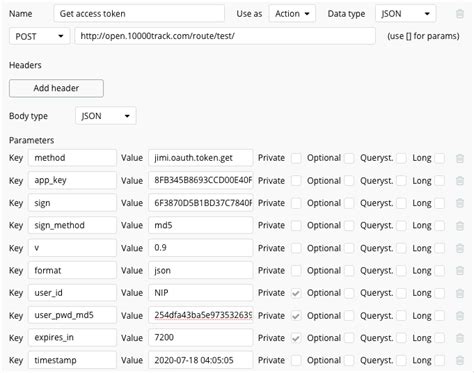The height and width of the screenshot is (373, 474).
Task: Enable Long for v parameter
Action: pyautogui.click(x=439, y=248)
